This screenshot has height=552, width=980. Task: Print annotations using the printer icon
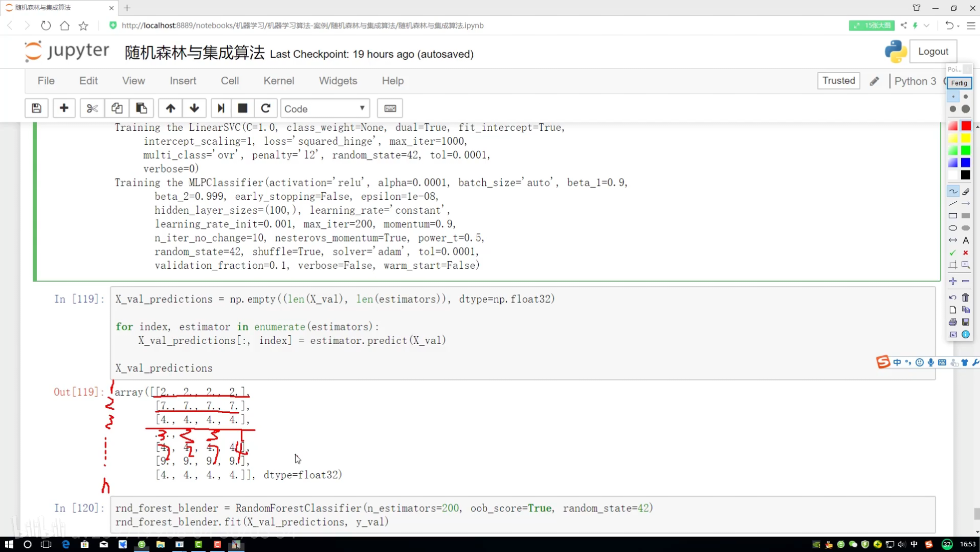pos(953,322)
